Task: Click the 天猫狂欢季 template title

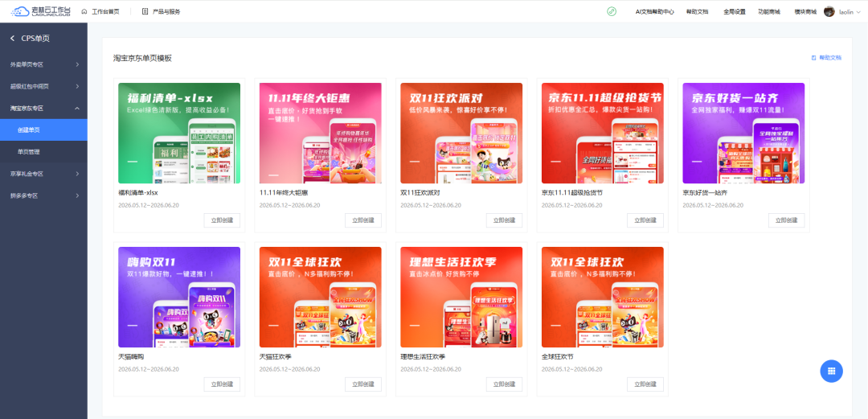Action: 276,357
